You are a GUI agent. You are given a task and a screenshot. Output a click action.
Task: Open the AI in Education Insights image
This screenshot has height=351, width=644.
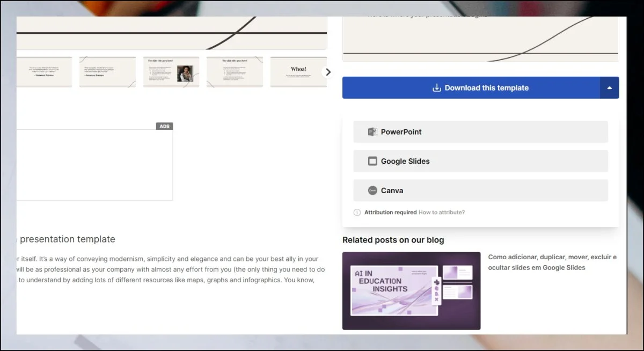[x=411, y=290]
